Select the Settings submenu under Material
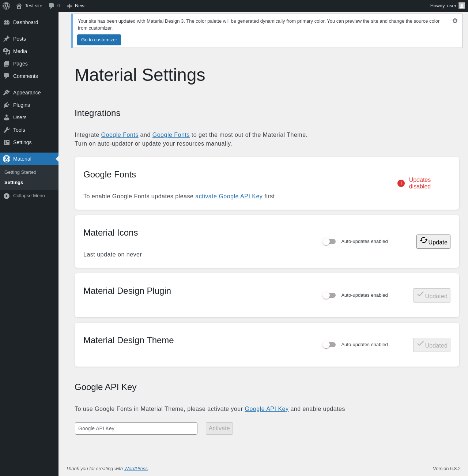 tap(14, 183)
